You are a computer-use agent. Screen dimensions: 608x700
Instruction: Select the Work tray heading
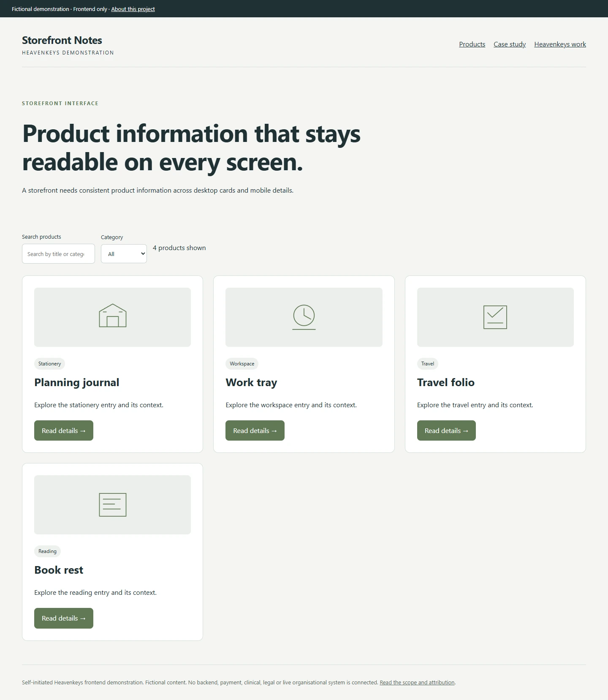[x=251, y=382]
